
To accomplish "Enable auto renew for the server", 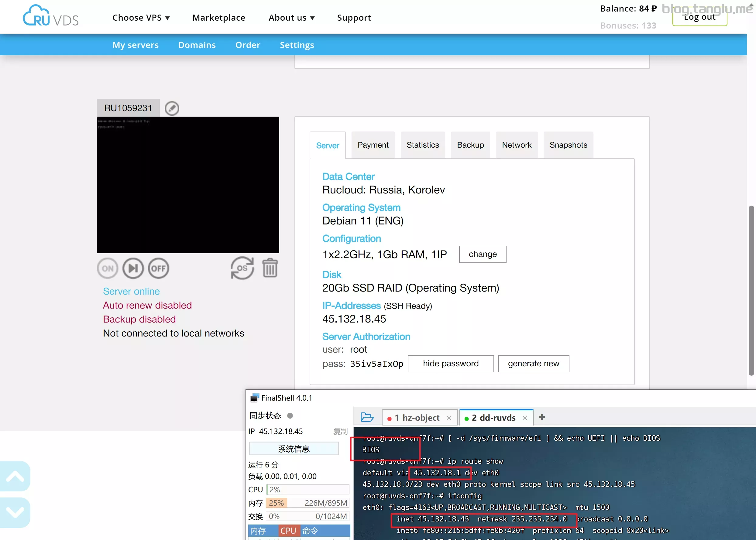I will (x=147, y=305).
